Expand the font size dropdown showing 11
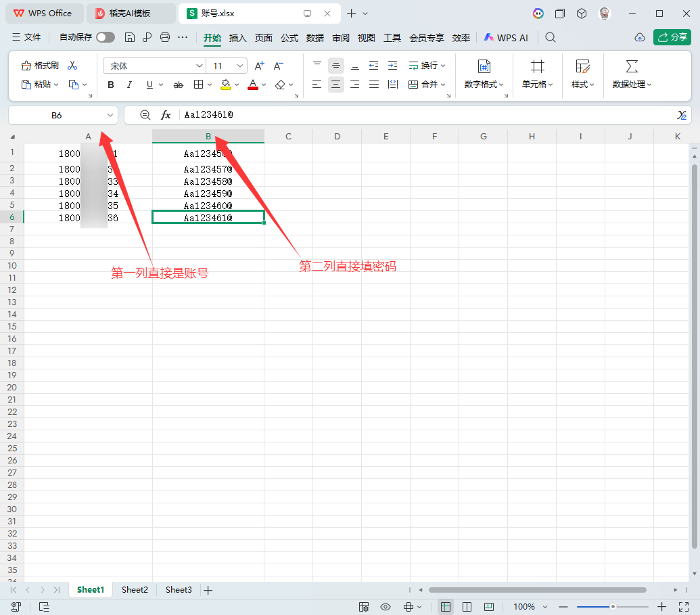The height and width of the screenshot is (615, 700). (227, 66)
